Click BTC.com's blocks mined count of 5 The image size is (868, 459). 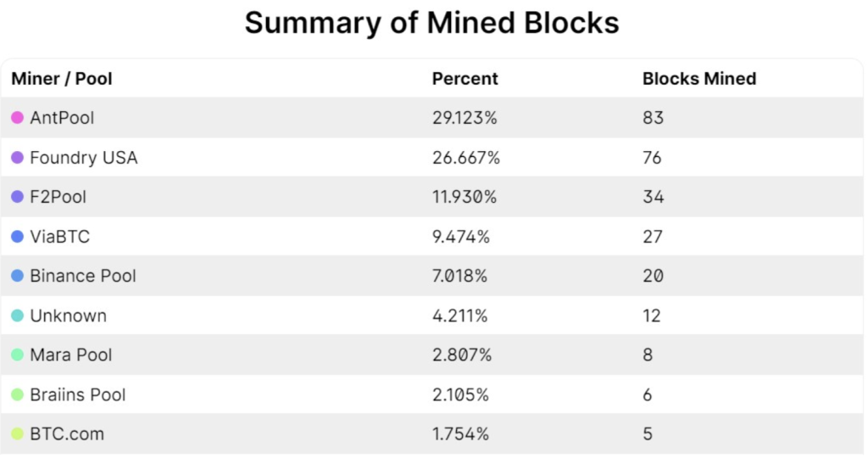(x=648, y=434)
